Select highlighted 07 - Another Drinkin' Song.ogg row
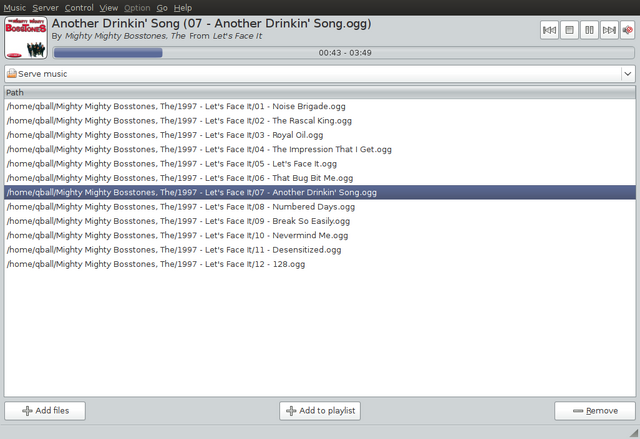The image size is (640, 439). pos(320,192)
